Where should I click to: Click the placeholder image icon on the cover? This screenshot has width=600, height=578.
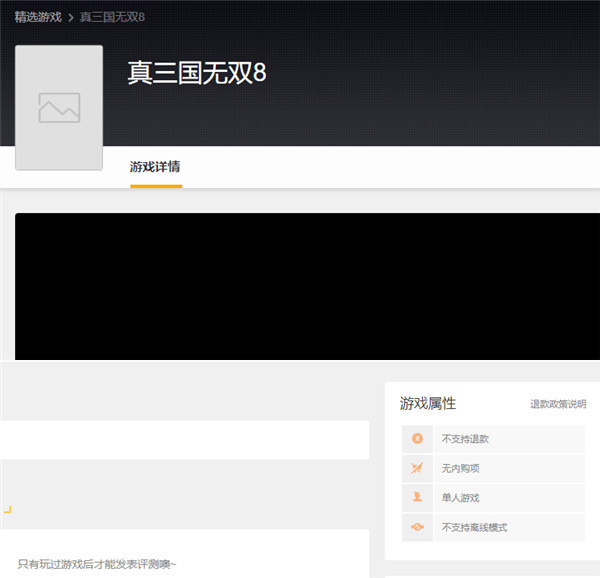(x=59, y=107)
